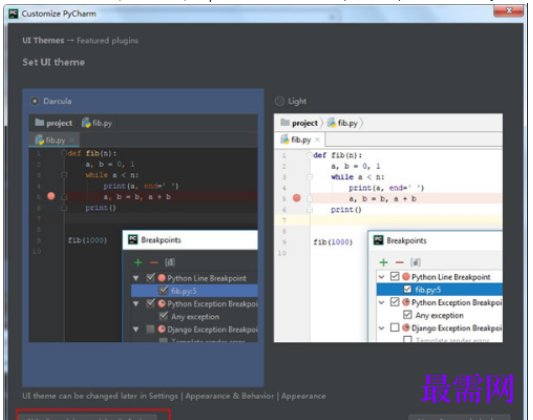
Task: Click the Breakpoints title in Darcula preview
Action: click(x=161, y=240)
